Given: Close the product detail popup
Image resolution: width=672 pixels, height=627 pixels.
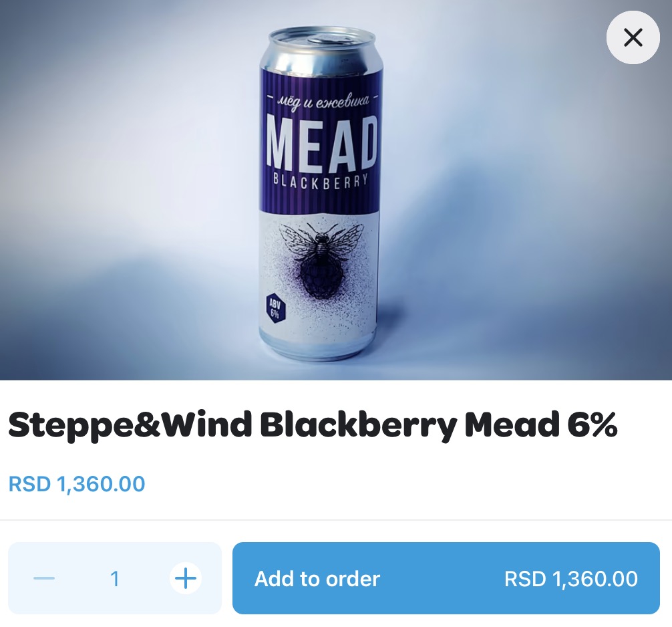Looking at the screenshot, I should tap(633, 37).
